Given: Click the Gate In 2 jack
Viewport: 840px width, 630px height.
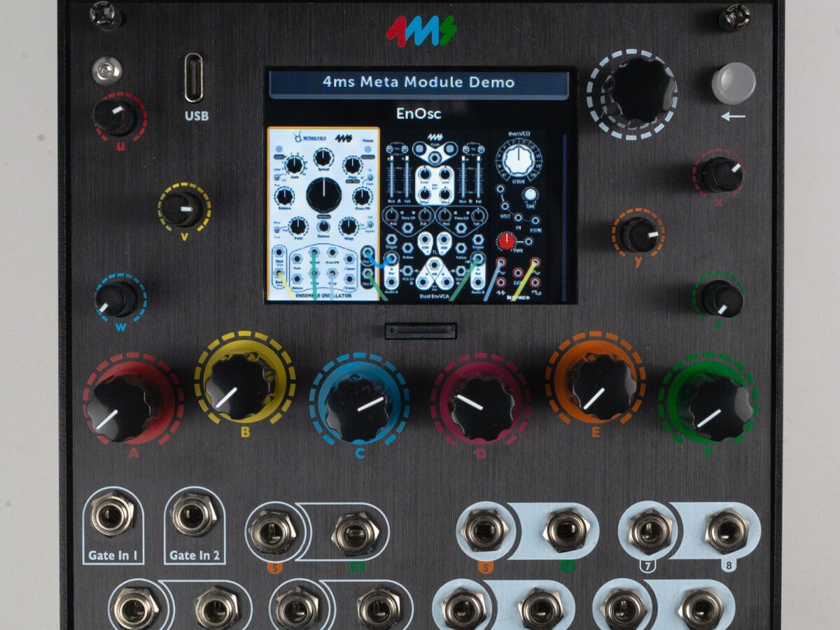Looking at the screenshot, I should click(x=194, y=516).
